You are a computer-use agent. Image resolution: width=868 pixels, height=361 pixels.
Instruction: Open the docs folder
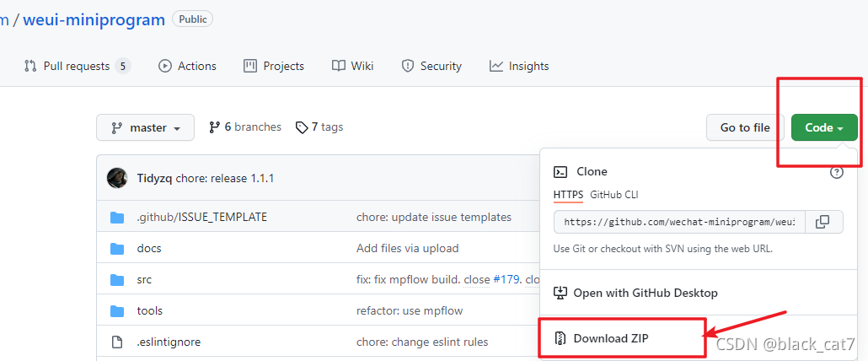coord(149,248)
